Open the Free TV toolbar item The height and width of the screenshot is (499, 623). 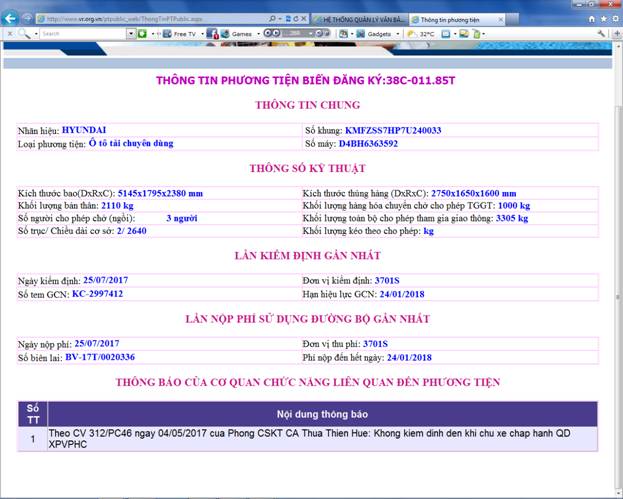(x=181, y=33)
